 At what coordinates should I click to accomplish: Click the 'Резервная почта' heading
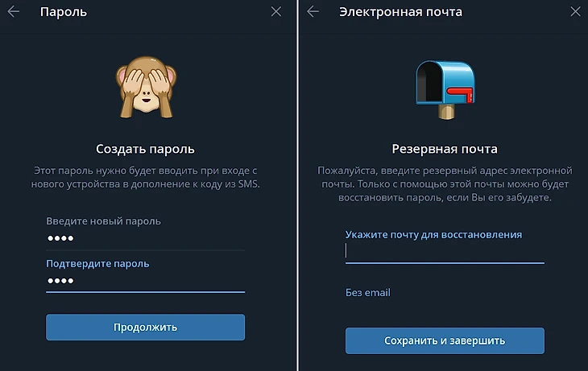pyautogui.click(x=445, y=149)
